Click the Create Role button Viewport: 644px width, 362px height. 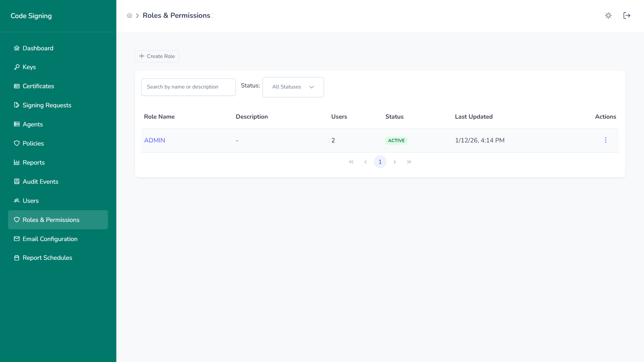tap(157, 56)
